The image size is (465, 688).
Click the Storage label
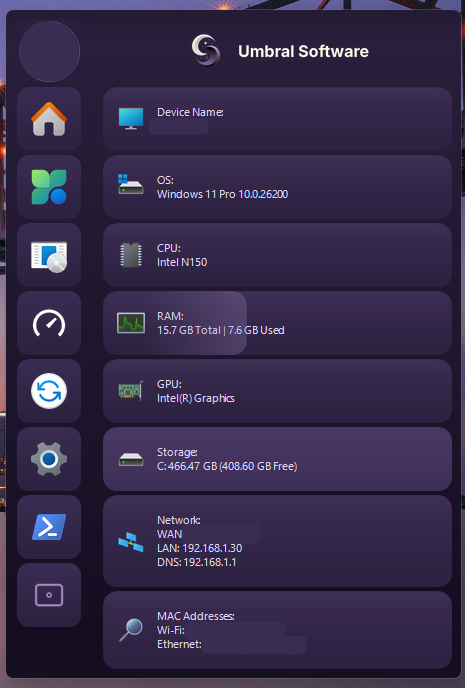click(x=177, y=452)
